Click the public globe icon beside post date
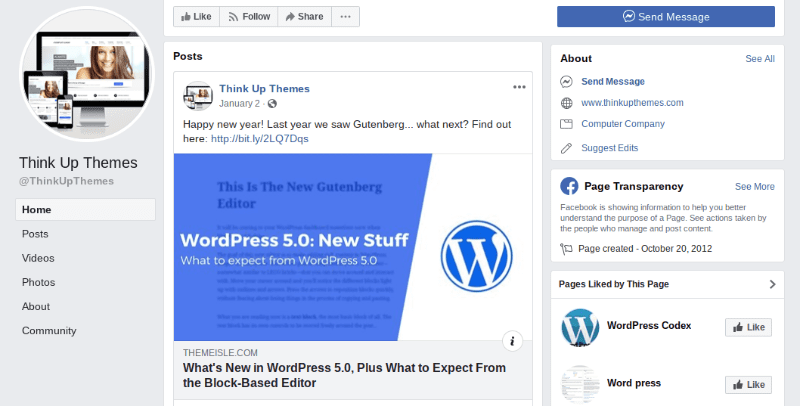Image resolution: width=800 pixels, height=406 pixels. [272, 104]
